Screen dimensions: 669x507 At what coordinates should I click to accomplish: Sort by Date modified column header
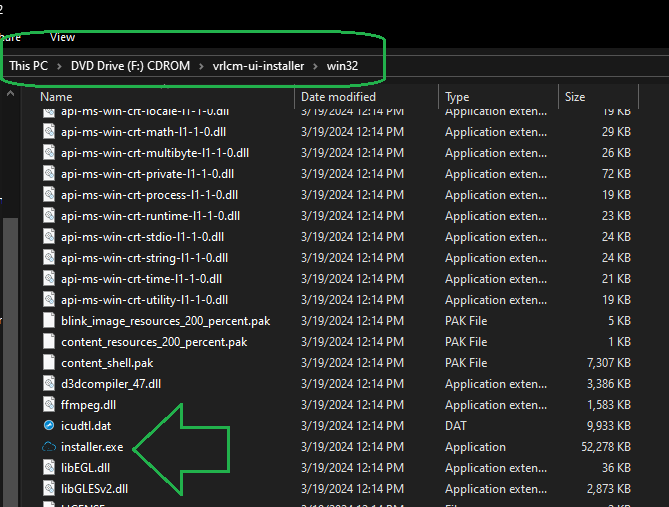(x=338, y=97)
